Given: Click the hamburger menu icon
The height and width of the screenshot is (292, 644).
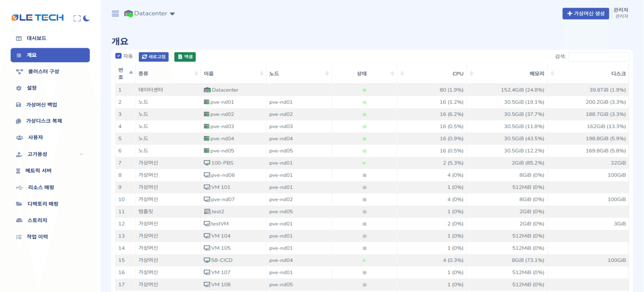Looking at the screenshot, I should coord(115,14).
